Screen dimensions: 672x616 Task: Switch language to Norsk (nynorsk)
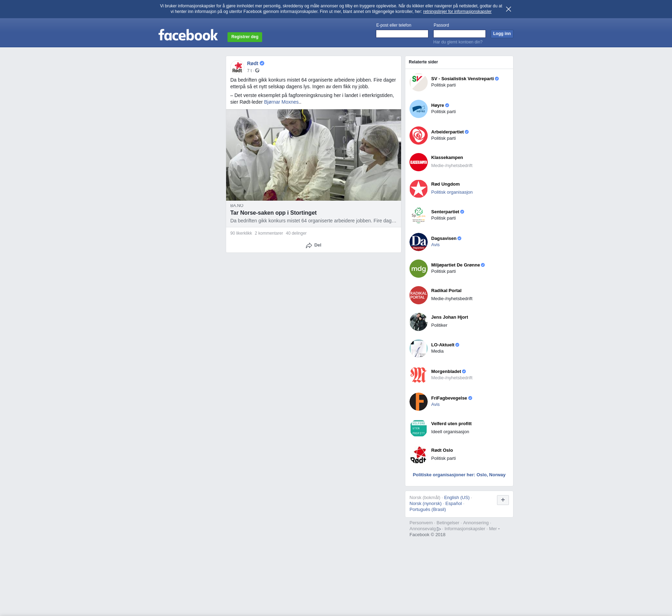[x=426, y=504]
